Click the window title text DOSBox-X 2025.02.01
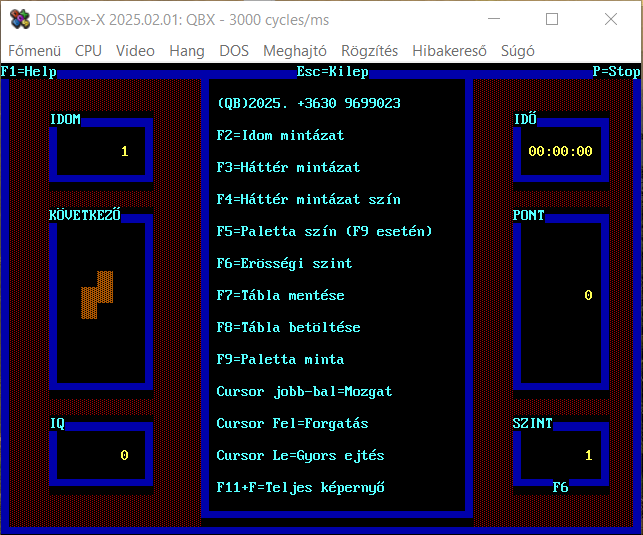This screenshot has width=643, height=535. [107, 20]
